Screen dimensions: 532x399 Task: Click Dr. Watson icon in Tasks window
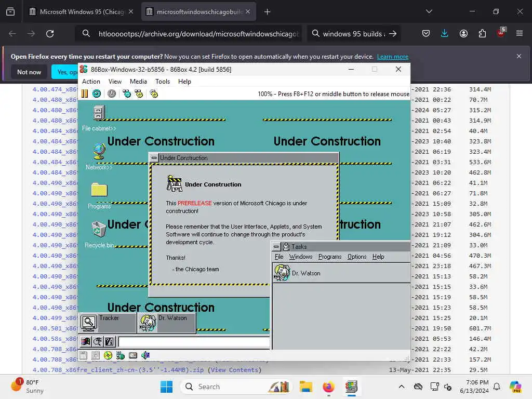coord(282,273)
